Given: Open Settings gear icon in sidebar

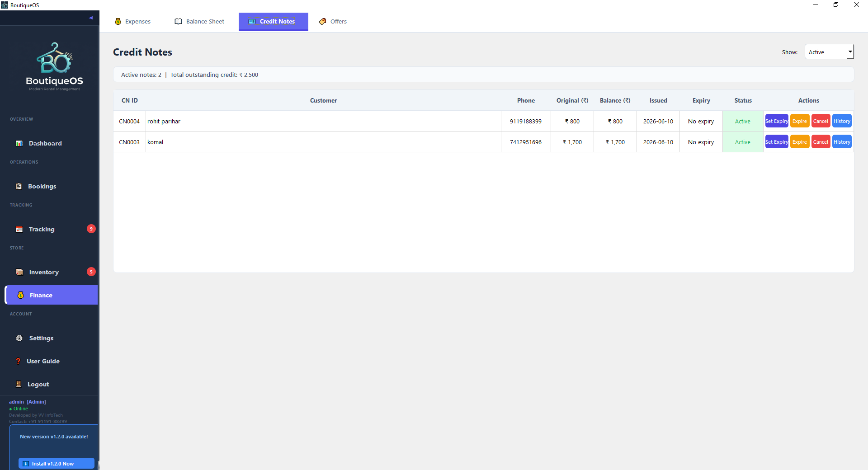Looking at the screenshot, I should [x=19, y=338].
